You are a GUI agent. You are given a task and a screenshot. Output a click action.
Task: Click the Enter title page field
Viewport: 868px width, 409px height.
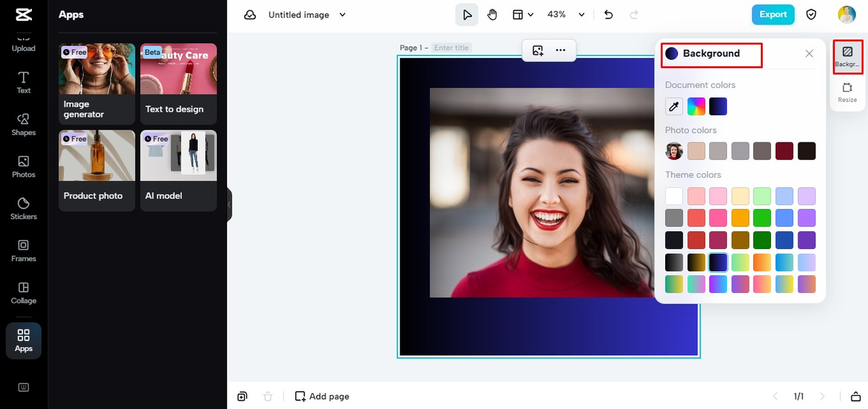(452, 47)
